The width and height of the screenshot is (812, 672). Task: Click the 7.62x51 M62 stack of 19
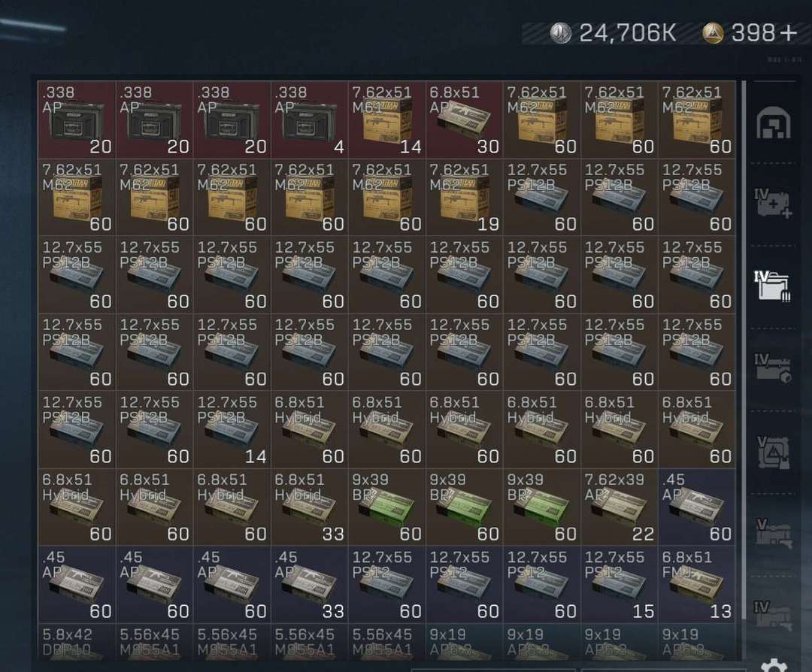465,197
